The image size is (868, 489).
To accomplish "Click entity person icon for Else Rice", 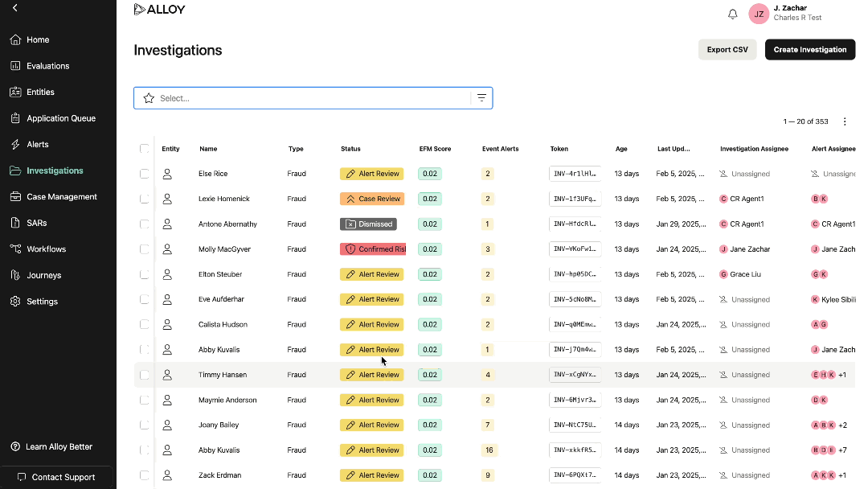I will 167,174.
